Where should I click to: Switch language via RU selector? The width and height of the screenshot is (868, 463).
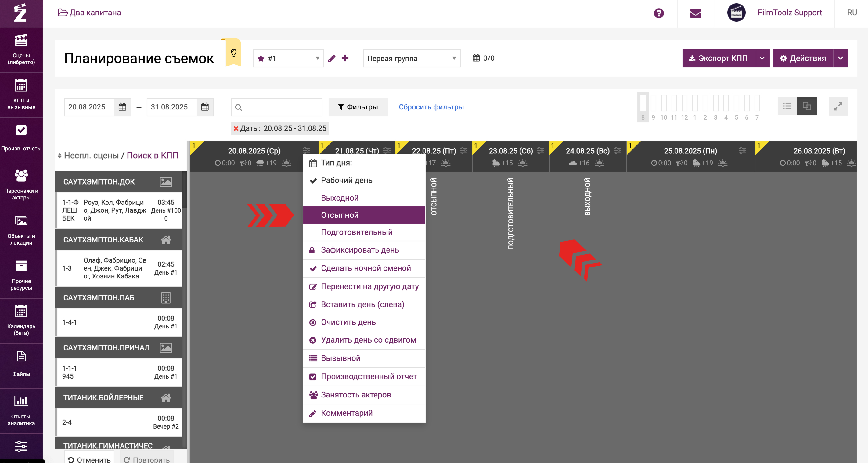tap(852, 13)
